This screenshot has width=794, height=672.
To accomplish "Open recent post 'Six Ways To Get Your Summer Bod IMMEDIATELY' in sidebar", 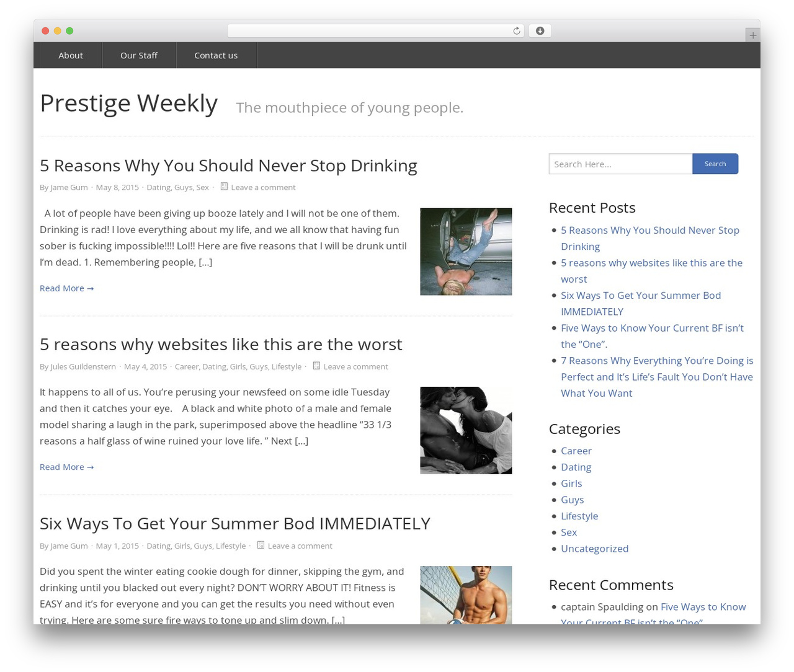I will point(641,303).
